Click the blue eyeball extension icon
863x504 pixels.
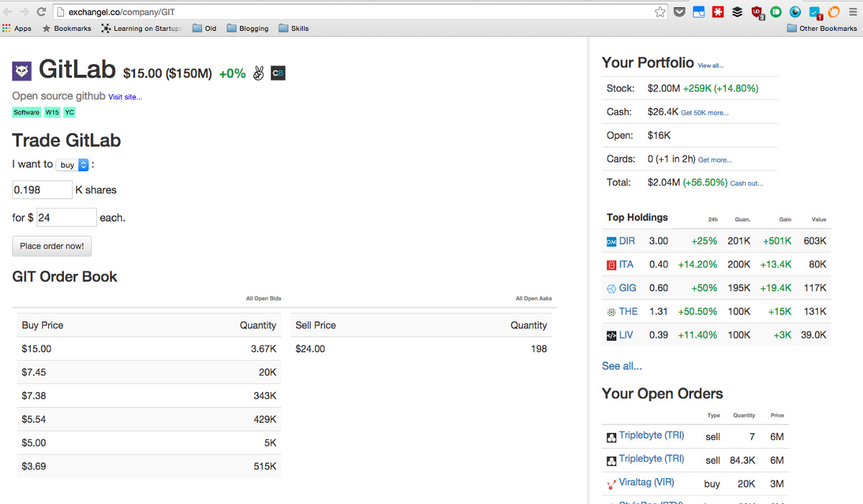795,12
